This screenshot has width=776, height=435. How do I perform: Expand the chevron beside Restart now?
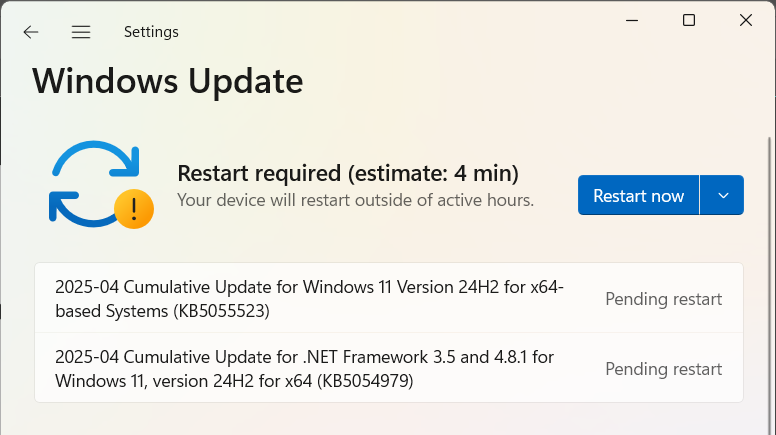722,195
